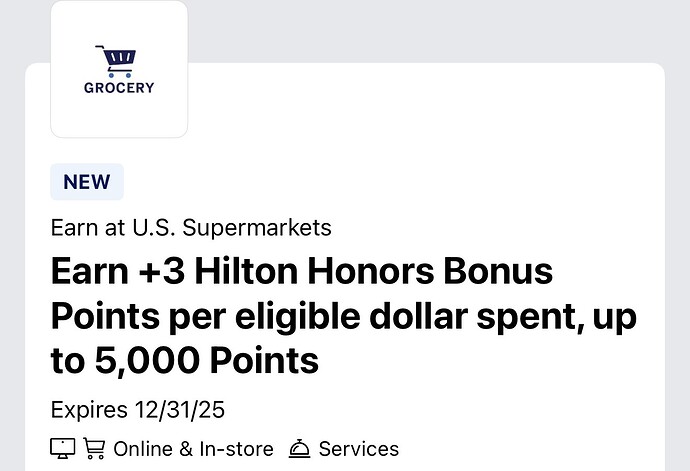This screenshot has height=471, width=690.
Task: Tap the NEW badge
Action: [87, 182]
